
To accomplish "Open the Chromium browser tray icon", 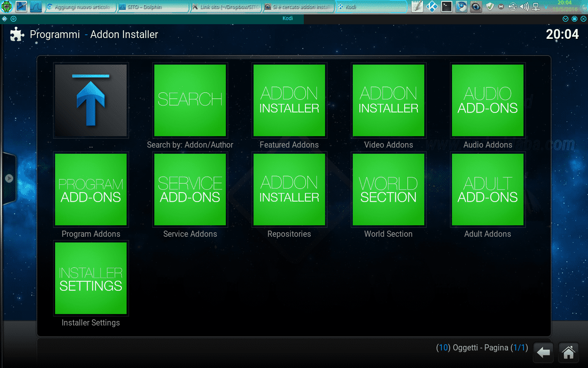I will coord(461,7).
